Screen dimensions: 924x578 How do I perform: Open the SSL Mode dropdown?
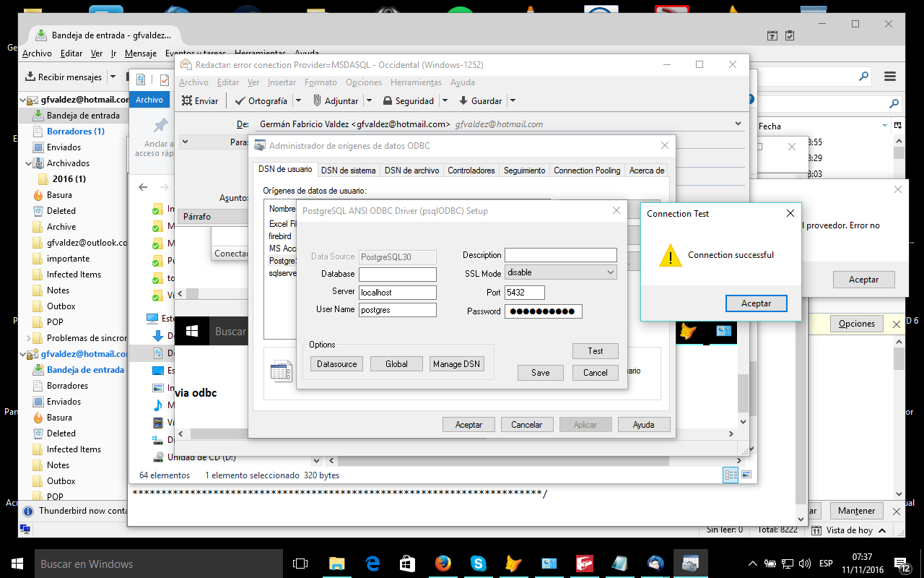click(611, 272)
